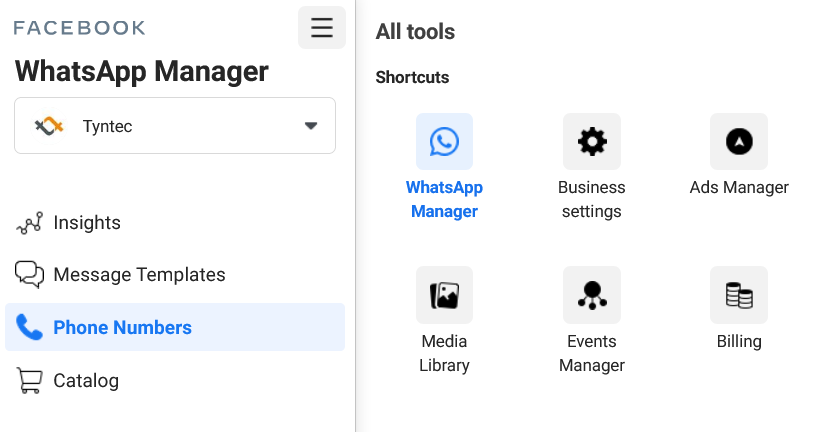Open the Billing label link
This screenshot has height=432, width=826.
coord(739,341)
